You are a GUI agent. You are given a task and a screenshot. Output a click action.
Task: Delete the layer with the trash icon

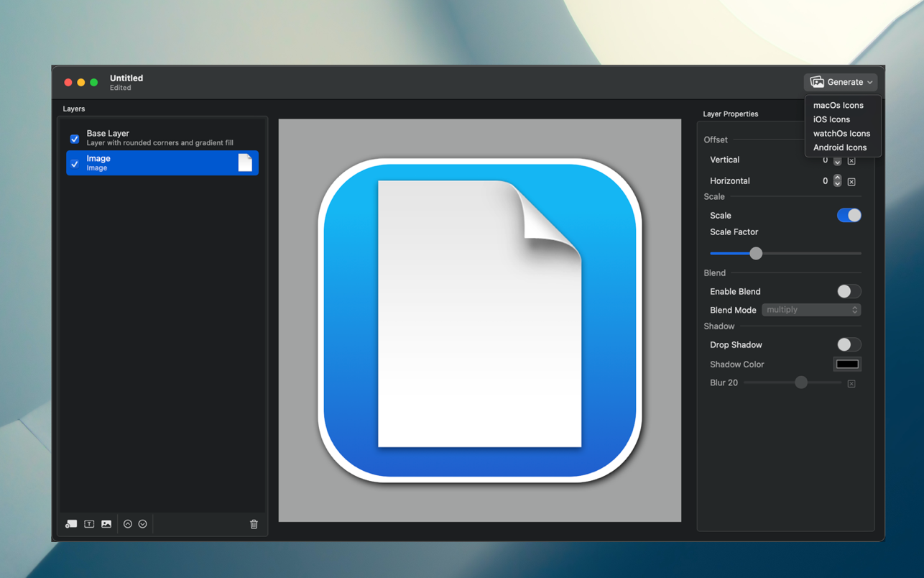(x=254, y=524)
